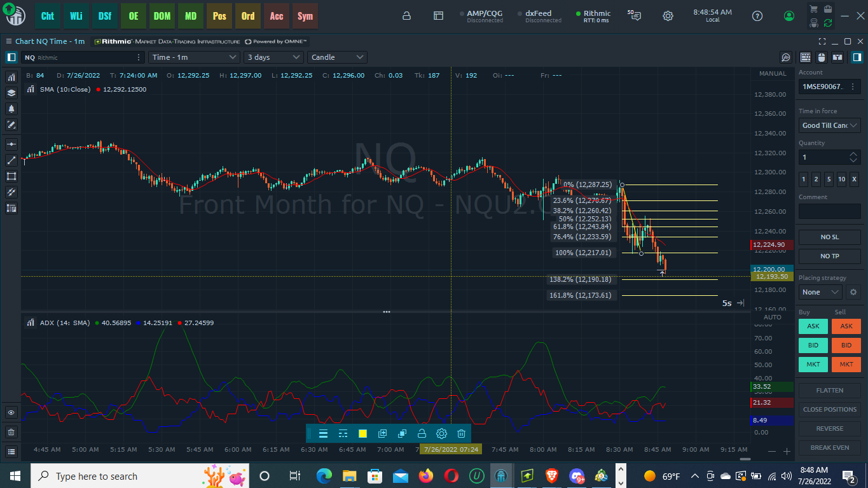
Task: Pick the yellow color swatch in floating toolbar
Action: tap(362, 434)
